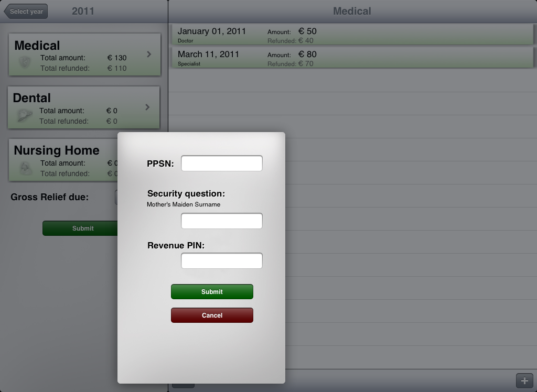Select the Dental category title in the sidebar
537x392 pixels.
pos(32,98)
